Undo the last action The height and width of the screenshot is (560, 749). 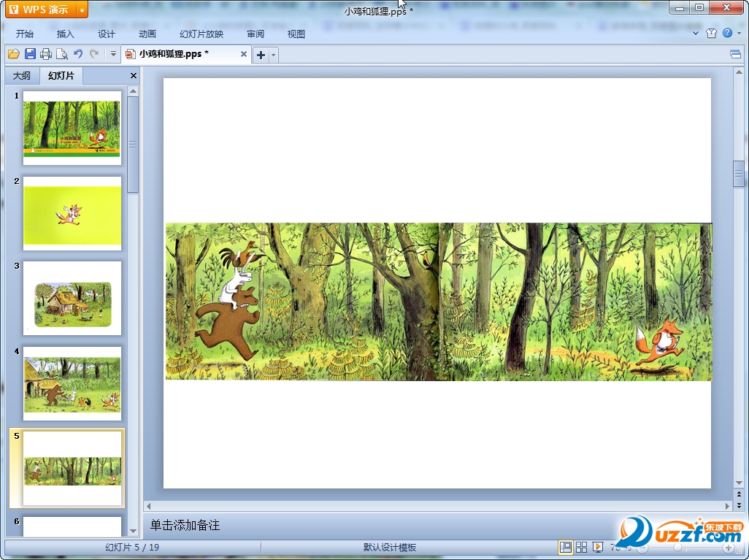pyautogui.click(x=78, y=54)
